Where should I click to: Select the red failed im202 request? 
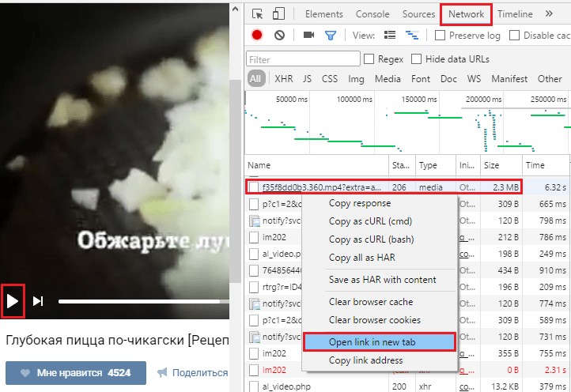pyautogui.click(x=274, y=370)
